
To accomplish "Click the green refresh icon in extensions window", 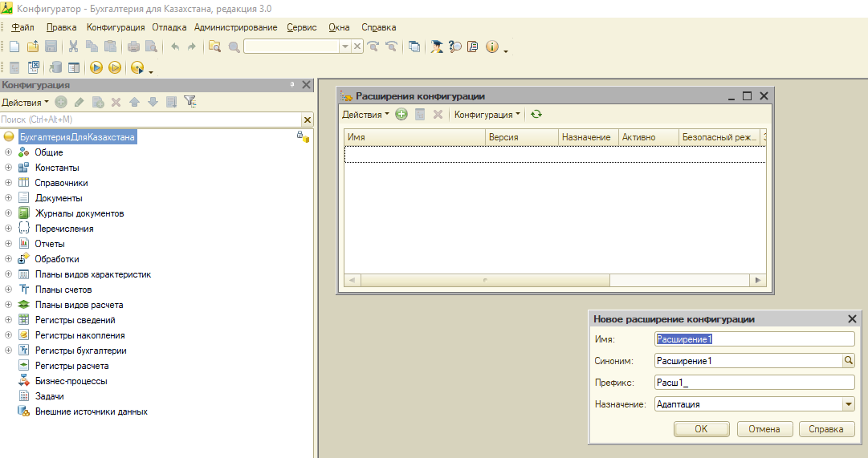I will pyautogui.click(x=536, y=115).
